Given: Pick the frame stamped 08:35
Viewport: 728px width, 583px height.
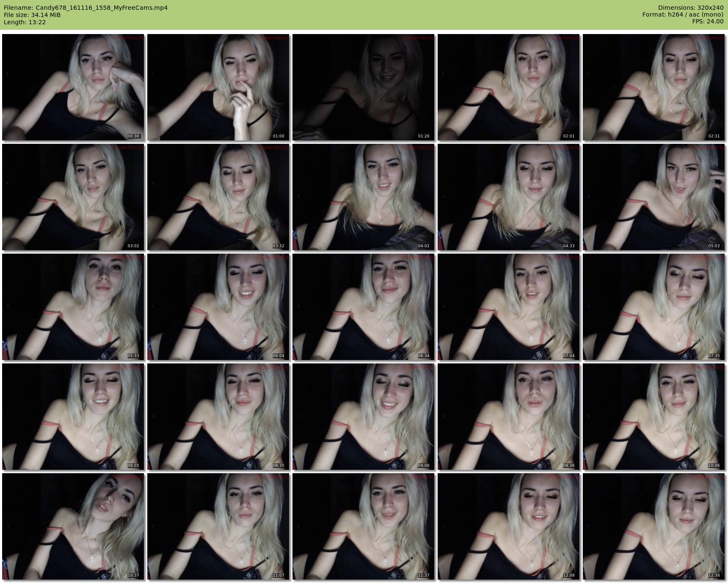Looking at the screenshot, I should click(x=218, y=417).
